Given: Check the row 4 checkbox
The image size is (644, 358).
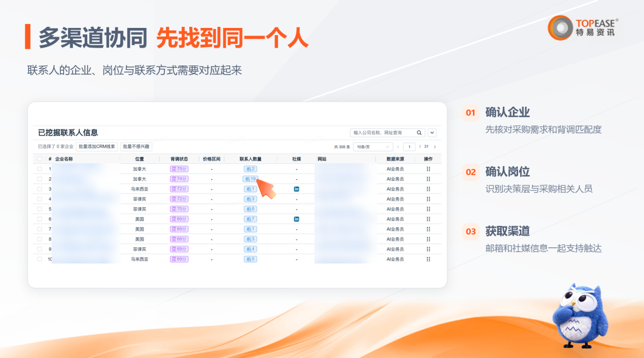Looking at the screenshot, I should tap(40, 199).
